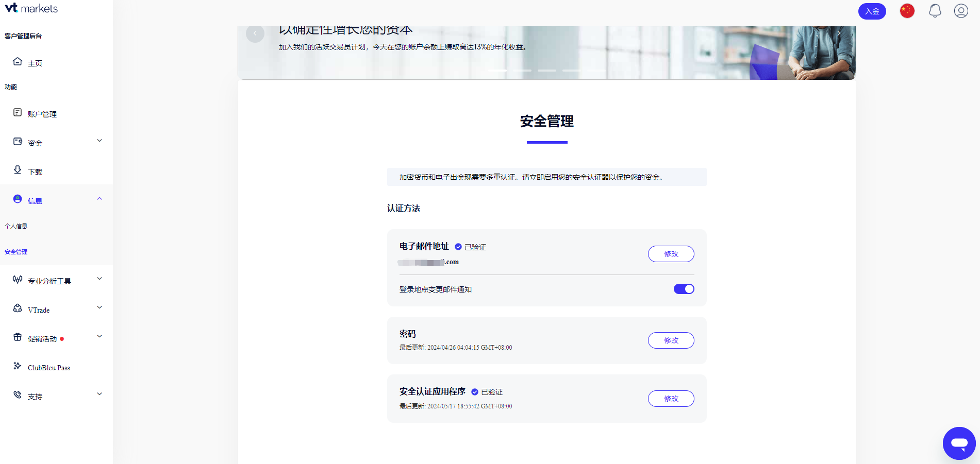Click the banner's previous slide arrow
This screenshot has height=464, width=980.
click(255, 33)
